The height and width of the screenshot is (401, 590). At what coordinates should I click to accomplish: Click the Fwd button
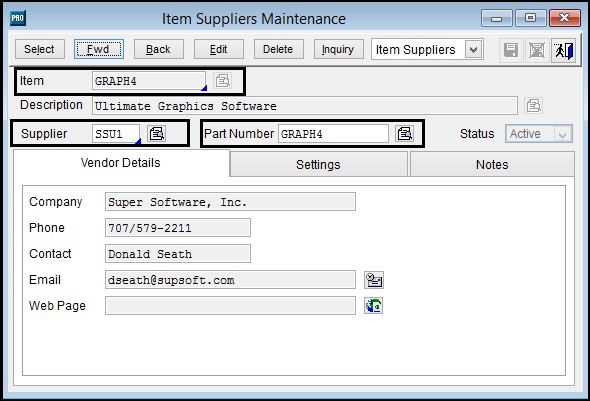[99, 49]
